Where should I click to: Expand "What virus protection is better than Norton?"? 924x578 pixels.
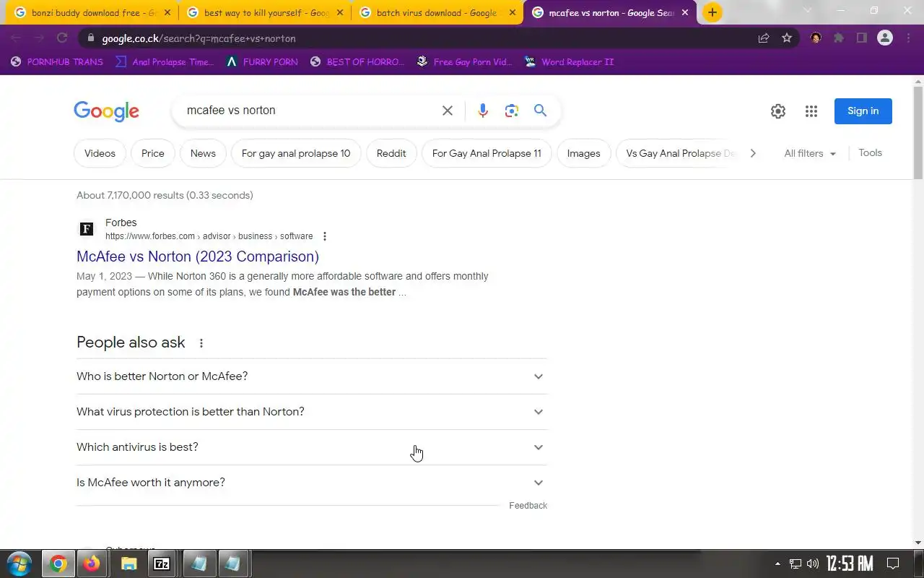312,412
